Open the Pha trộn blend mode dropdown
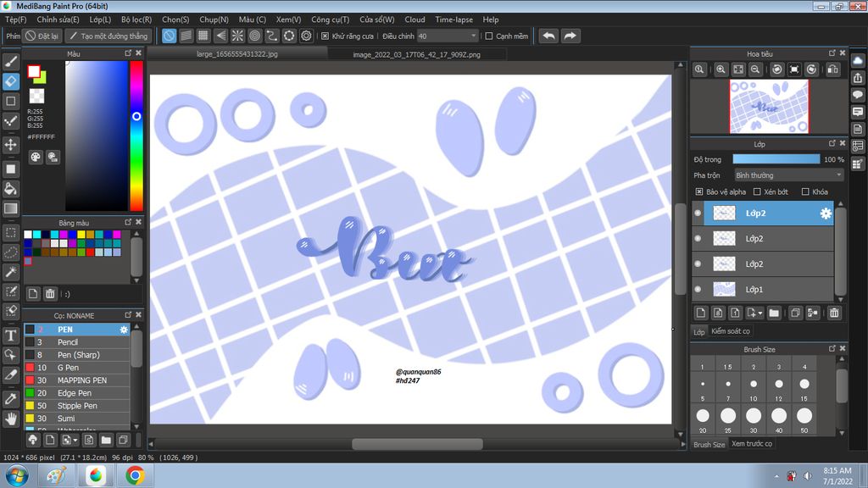This screenshot has width=868, height=488. 788,175
